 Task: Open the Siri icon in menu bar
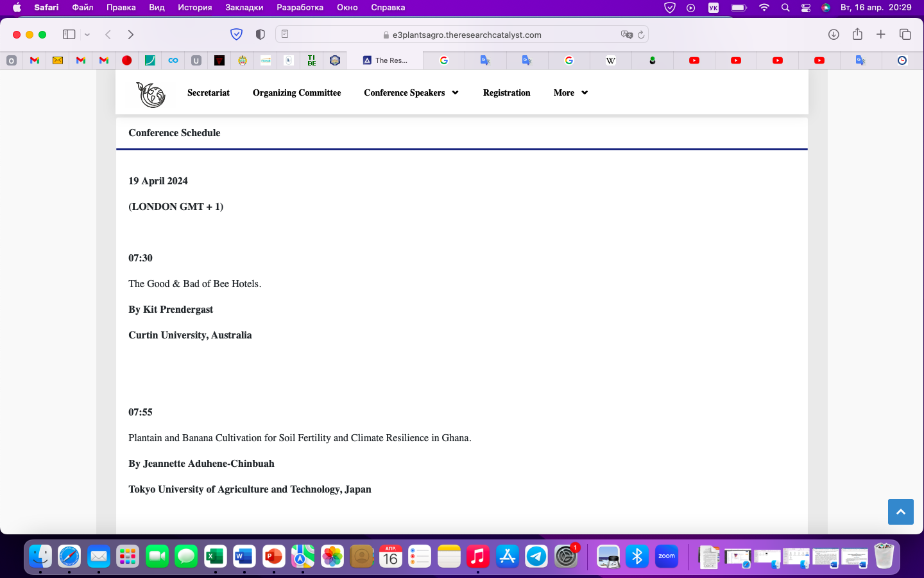(826, 8)
